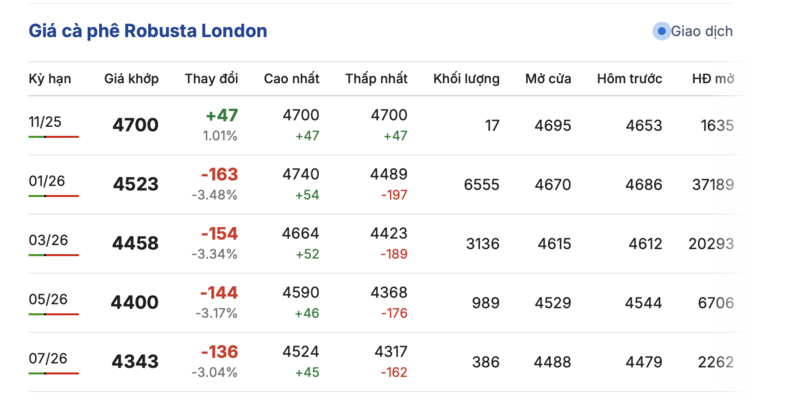800x401 pixels.
Task: Select the Cao nhất column header
Action: tap(292, 79)
